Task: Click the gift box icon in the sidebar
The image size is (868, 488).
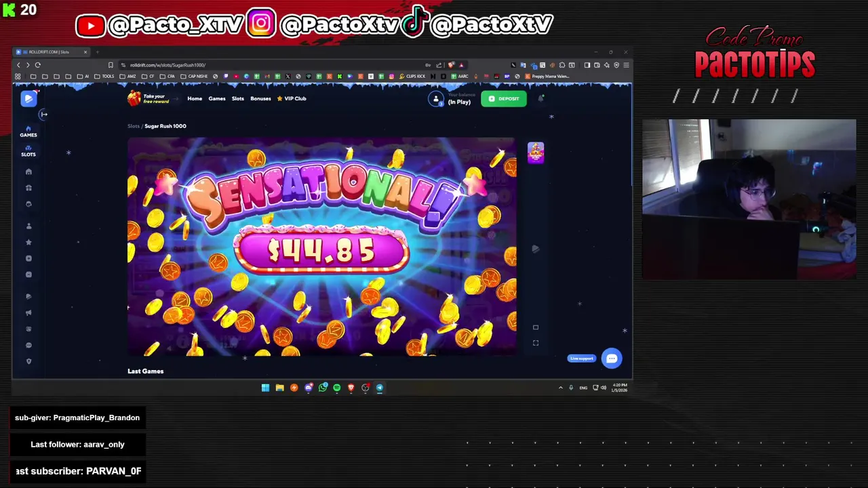Action: pos(28,188)
